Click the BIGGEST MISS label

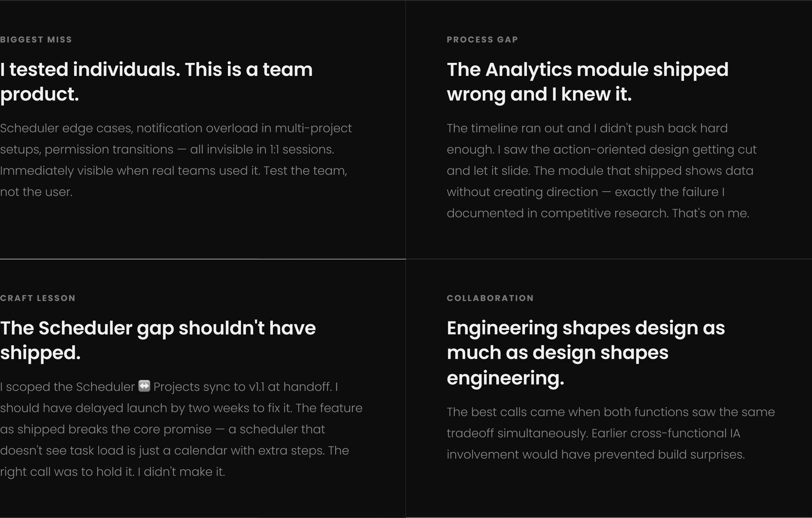[36, 39]
